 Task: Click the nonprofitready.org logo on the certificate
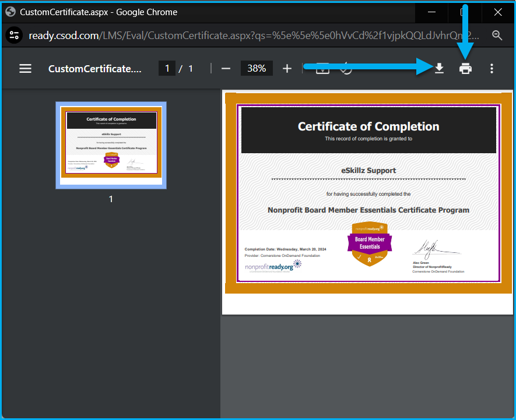pos(273,266)
